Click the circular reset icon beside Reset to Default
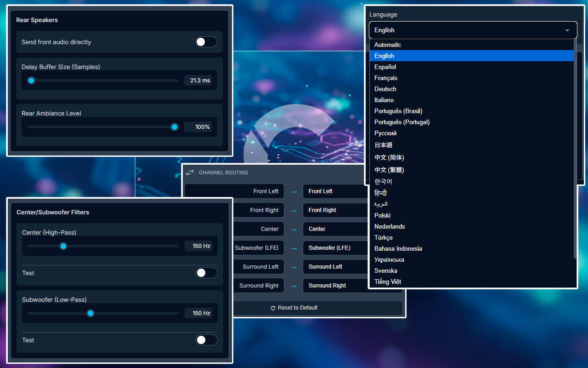The image size is (588, 368). coord(273,308)
